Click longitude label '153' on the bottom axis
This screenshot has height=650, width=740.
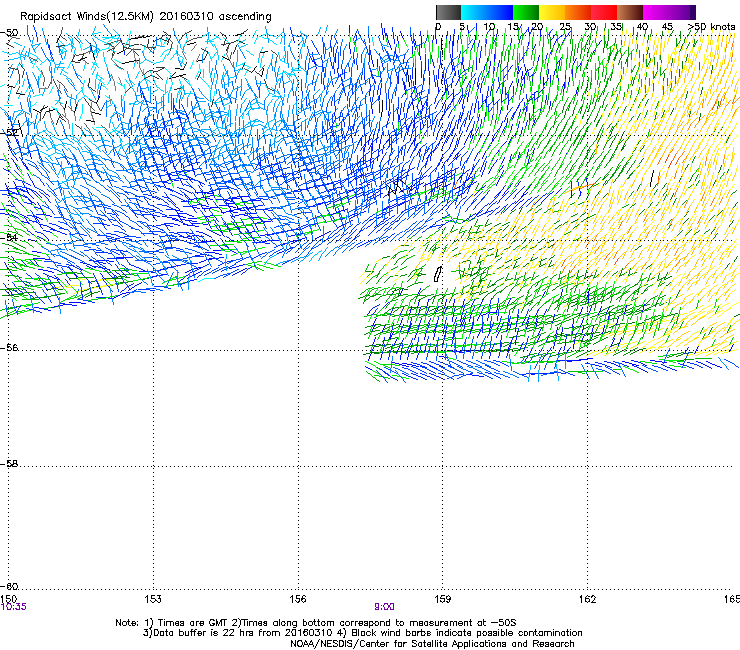(153, 599)
